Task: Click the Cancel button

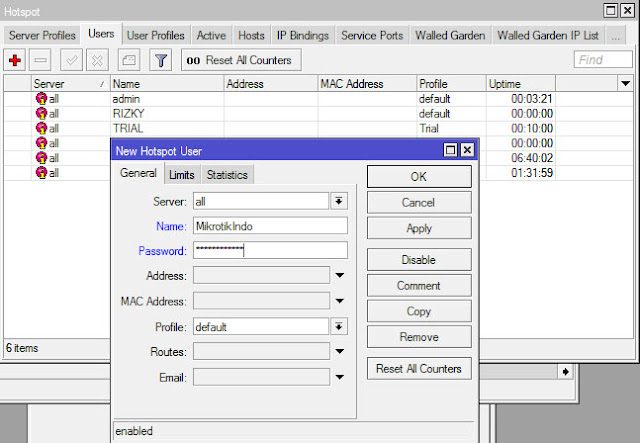Action: [419, 203]
